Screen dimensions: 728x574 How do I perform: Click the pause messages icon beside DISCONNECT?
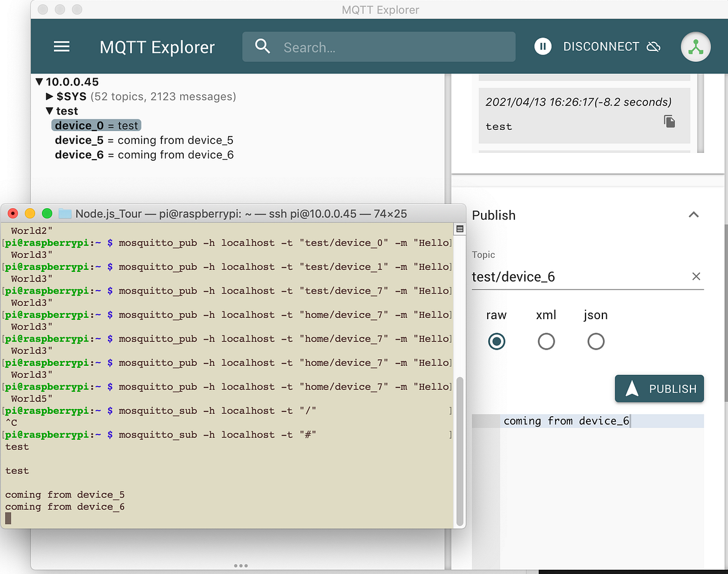(x=543, y=46)
